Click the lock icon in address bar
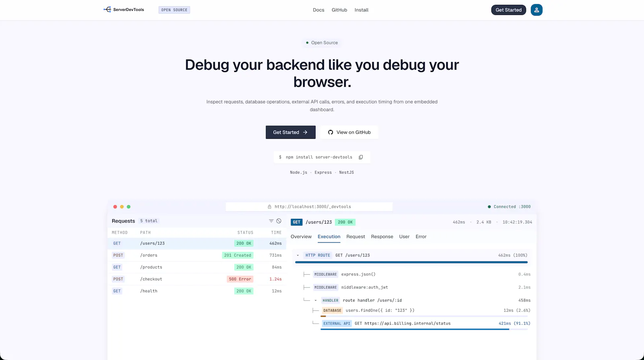 click(x=270, y=207)
